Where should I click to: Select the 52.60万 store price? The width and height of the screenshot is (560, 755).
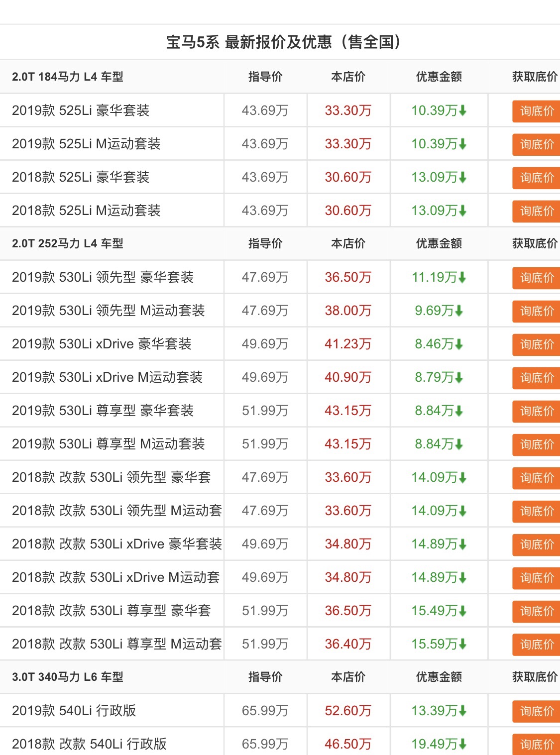point(348,711)
